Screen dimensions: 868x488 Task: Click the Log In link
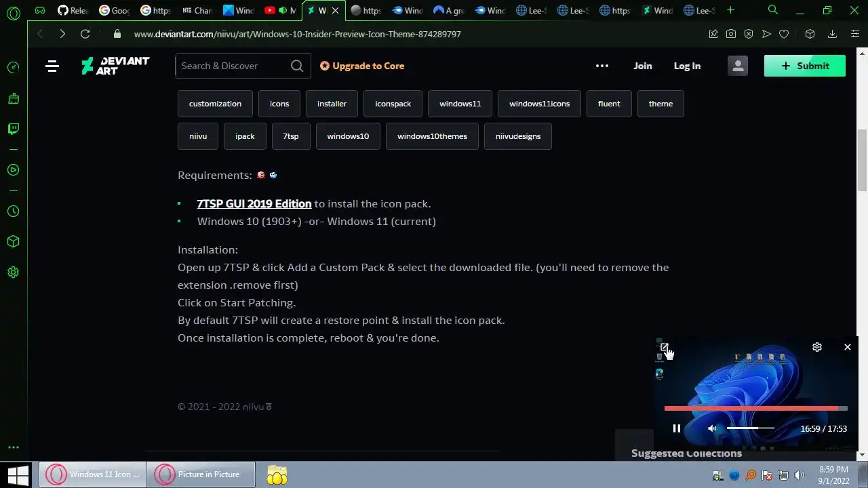tap(687, 66)
